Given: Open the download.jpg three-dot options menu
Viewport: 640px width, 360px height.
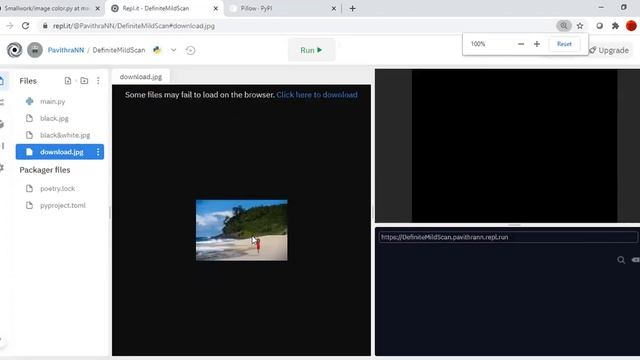Looking at the screenshot, I should 98,152.
